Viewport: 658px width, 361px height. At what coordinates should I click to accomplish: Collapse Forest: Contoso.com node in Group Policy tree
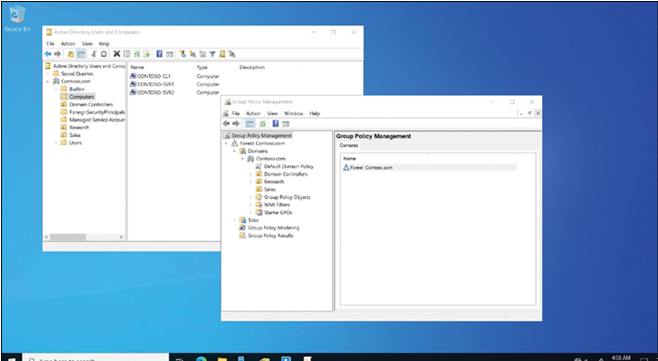(x=227, y=143)
